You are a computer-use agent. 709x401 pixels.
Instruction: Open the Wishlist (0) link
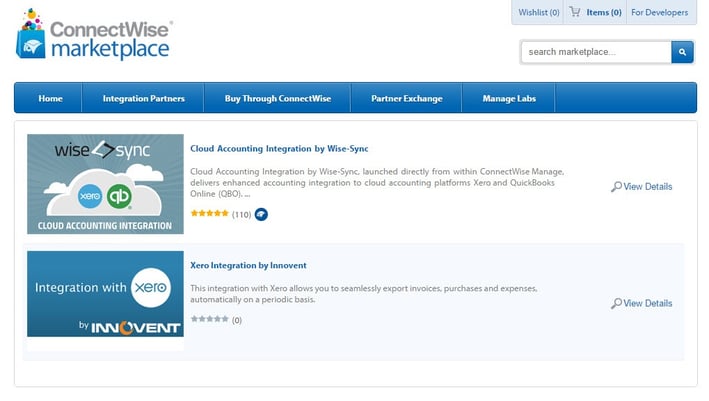[x=539, y=13]
